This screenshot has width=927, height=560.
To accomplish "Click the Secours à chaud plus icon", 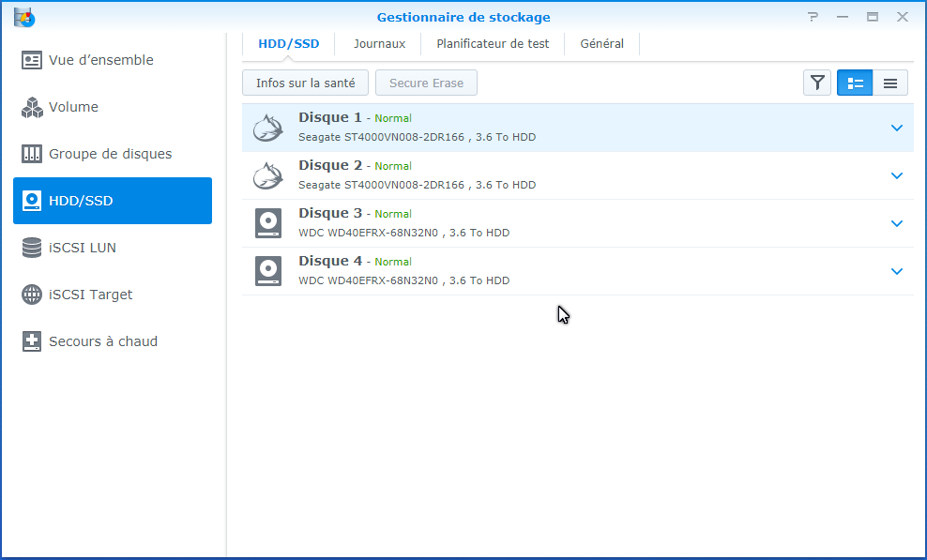I will click(31, 341).
